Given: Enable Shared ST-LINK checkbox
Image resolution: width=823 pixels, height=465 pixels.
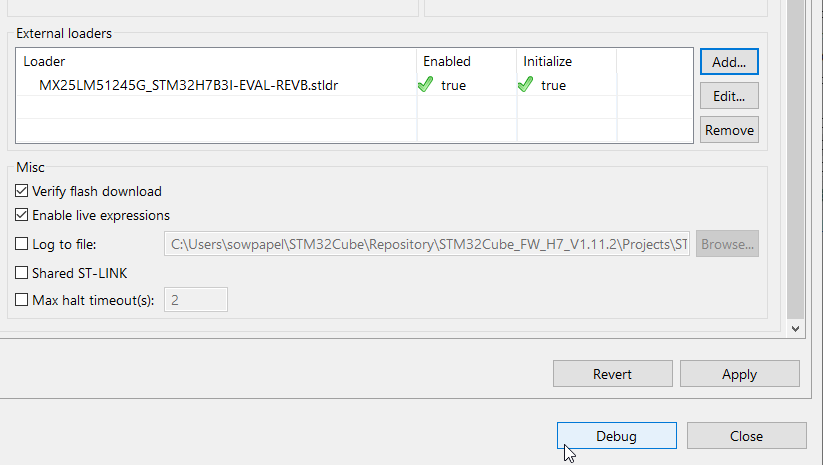Looking at the screenshot, I should [22, 272].
